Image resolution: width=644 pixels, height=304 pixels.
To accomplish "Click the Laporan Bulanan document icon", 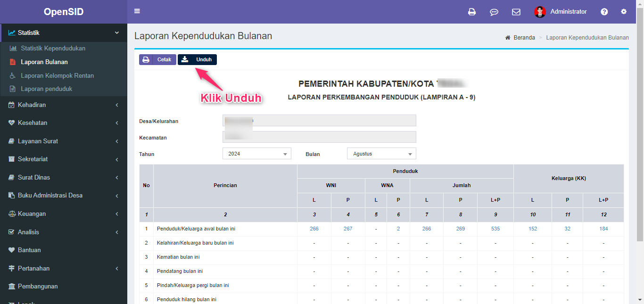I will click(x=12, y=62).
